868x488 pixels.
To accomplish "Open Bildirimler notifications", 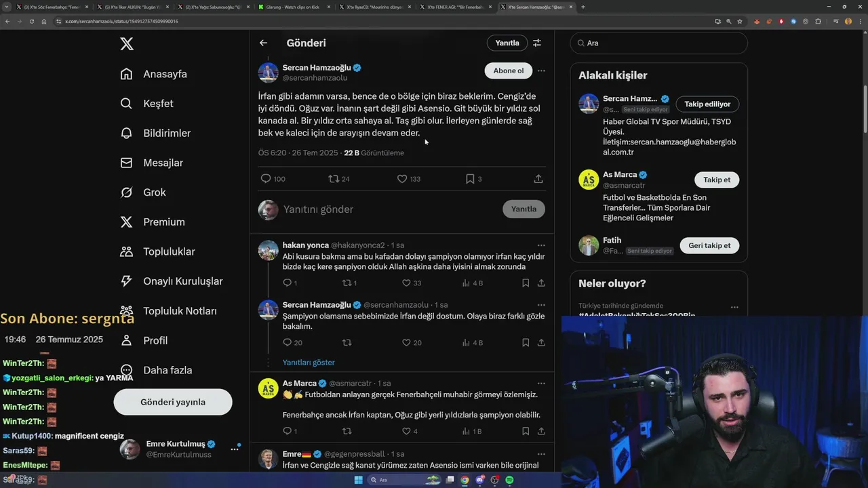I will [155, 133].
